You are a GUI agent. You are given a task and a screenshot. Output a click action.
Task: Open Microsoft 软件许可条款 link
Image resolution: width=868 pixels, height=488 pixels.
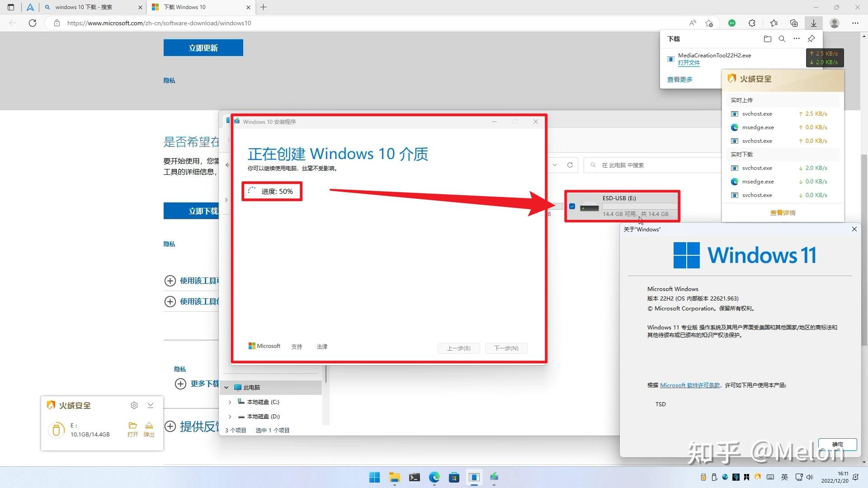pyautogui.click(x=690, y=385)
